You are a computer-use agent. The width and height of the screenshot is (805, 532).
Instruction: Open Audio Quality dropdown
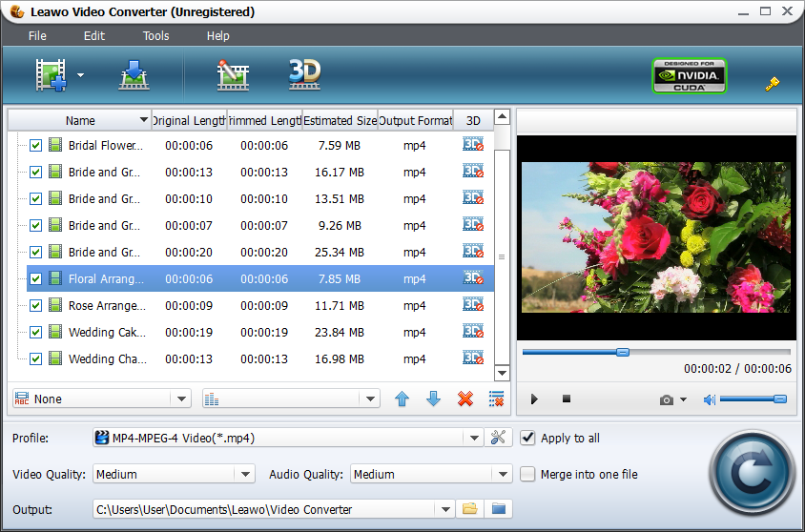tap(503, 474)
